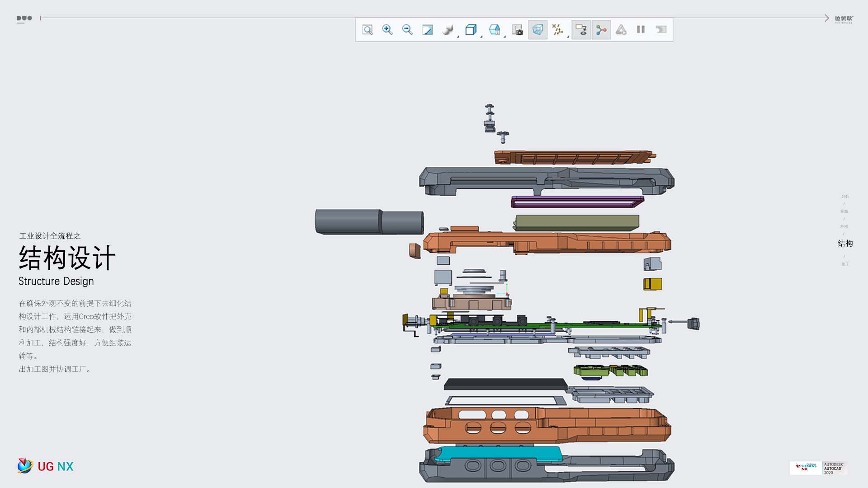Toggle the spin center button
This screenshot has height=488, width=868.
601,30
